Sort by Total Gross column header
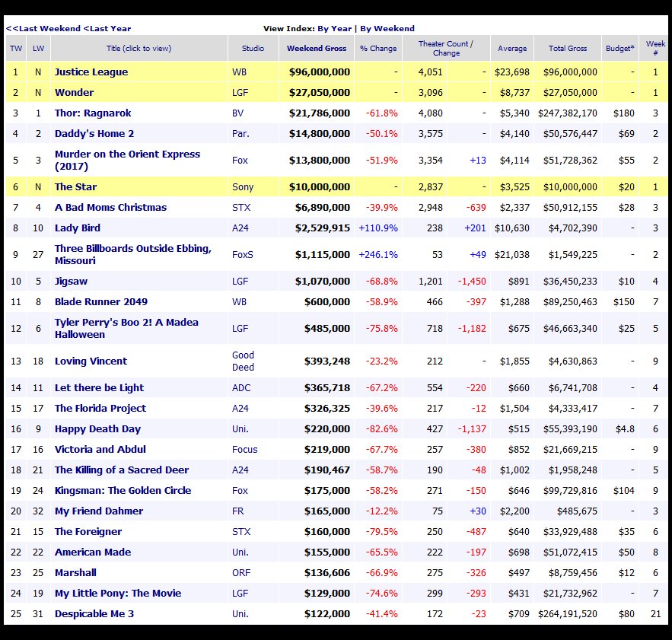Image resolution: width=672 pixels, height=640 pixels. pos(568,49)
